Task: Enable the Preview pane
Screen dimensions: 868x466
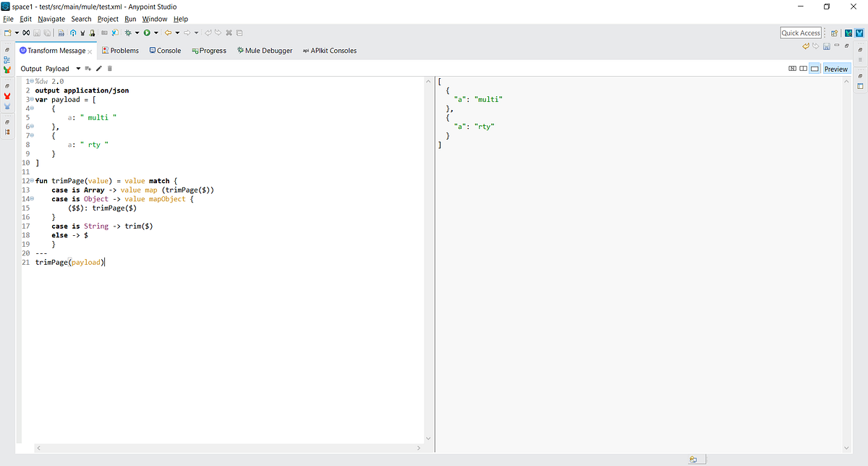Action: 835,68
